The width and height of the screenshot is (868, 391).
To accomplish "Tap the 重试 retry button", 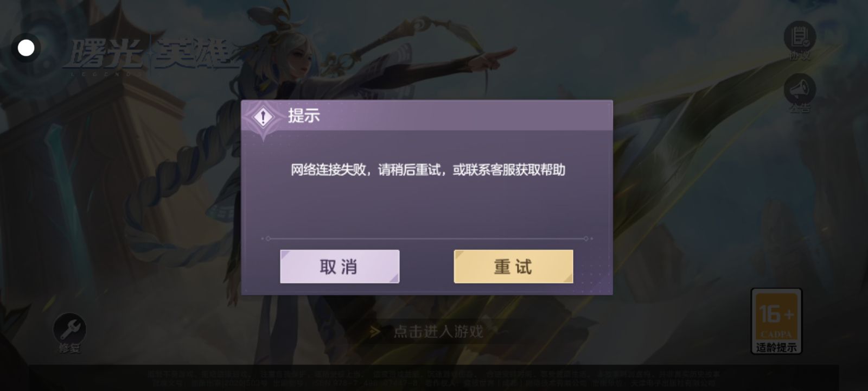I will [x=513, y=266].
